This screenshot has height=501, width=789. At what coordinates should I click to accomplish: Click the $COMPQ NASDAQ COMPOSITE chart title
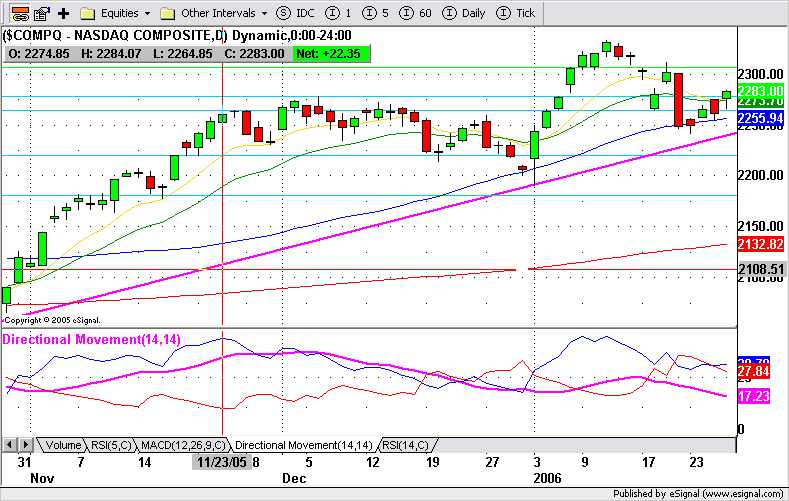tap(177, 36)
